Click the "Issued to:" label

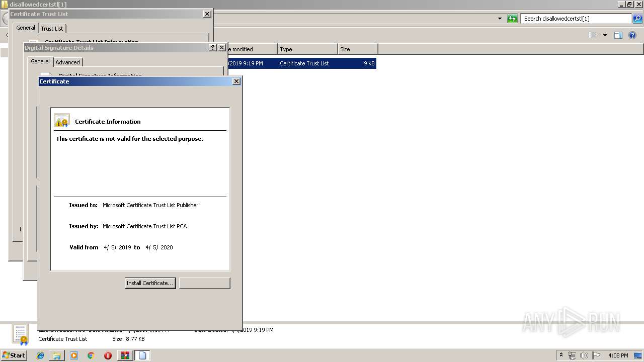[83, 205]
